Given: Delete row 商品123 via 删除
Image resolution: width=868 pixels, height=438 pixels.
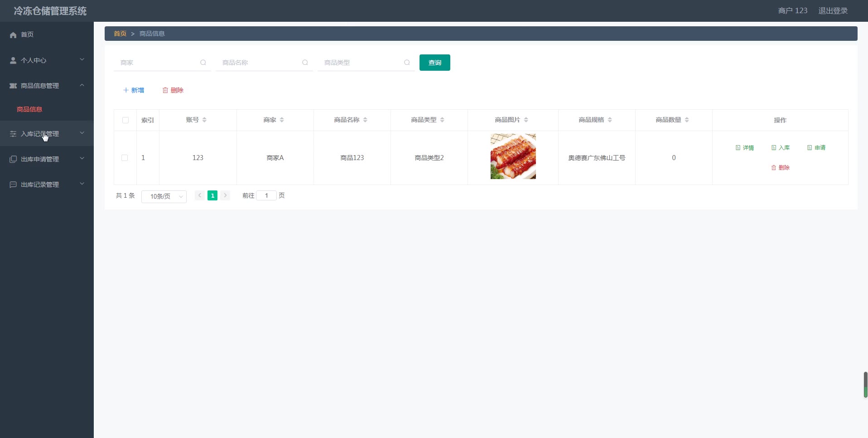Looking at the screenshot, I should coord(781,168).
